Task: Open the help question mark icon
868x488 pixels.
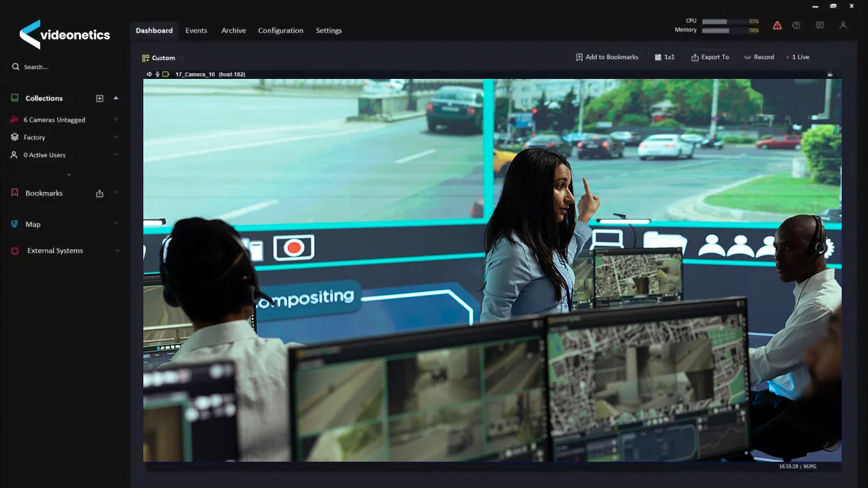Action: pos(796,26)
